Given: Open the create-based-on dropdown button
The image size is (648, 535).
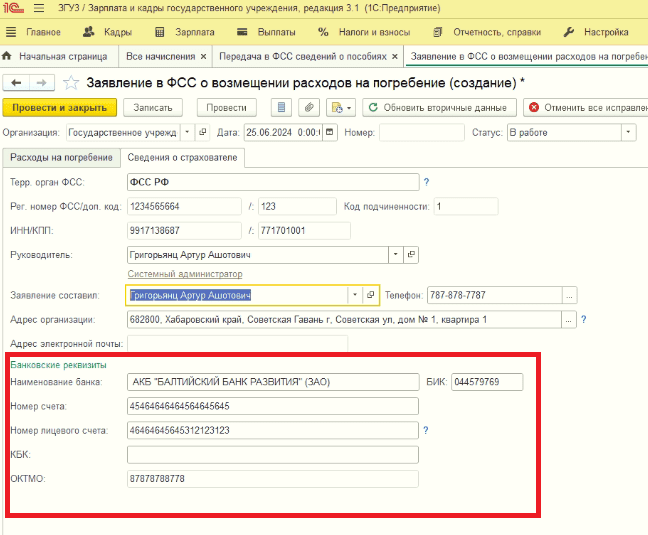Looking at the screenshot, I should [x=341, y=107].
